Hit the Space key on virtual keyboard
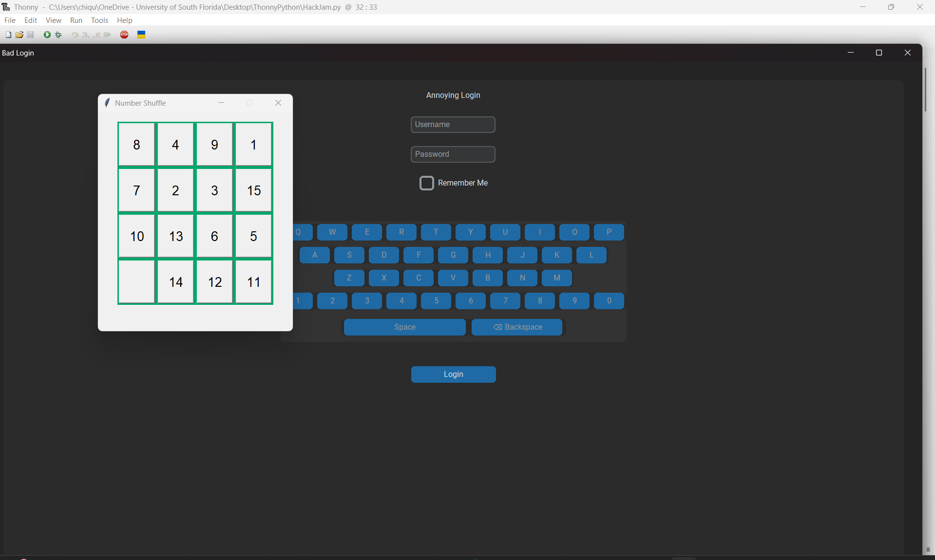This screenshot has height=560, width=935. point(405,327)
